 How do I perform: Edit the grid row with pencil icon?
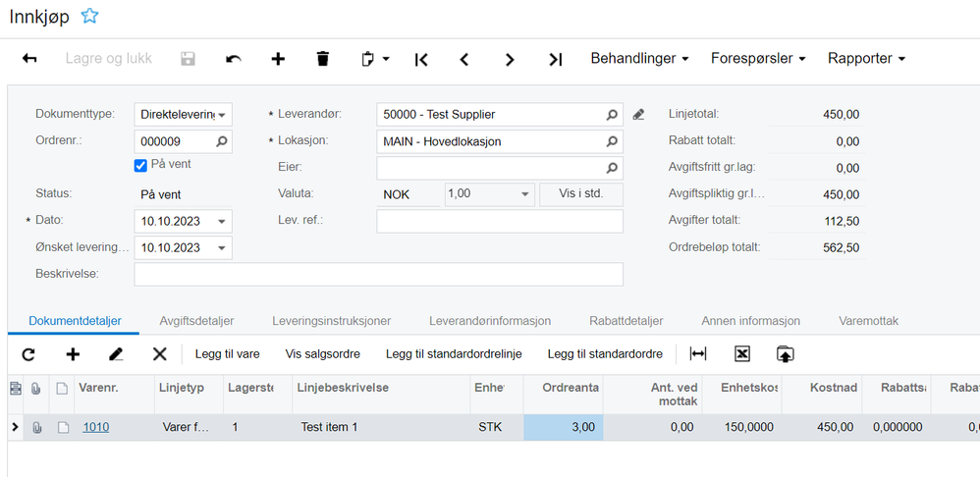[x=116, y=354]
